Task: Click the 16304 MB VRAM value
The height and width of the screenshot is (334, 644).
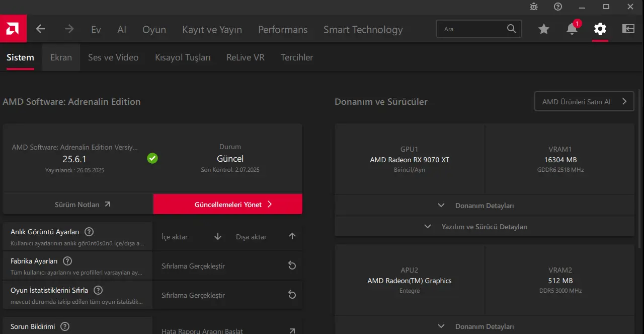Action: tap(560, 160)
